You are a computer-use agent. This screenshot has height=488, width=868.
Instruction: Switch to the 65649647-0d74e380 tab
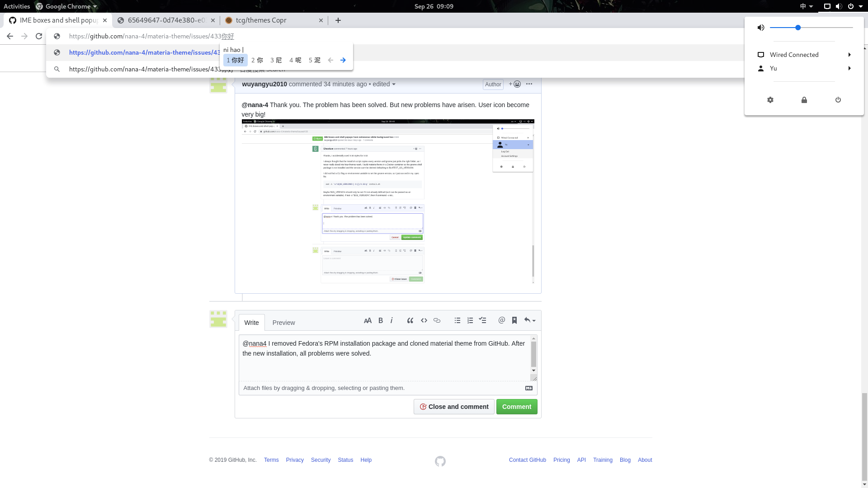165,20
